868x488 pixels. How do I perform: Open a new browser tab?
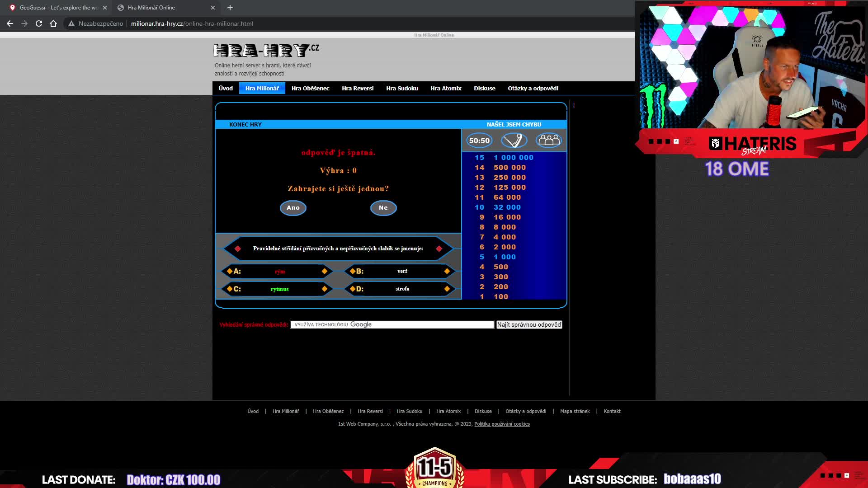pyautogui.click(x=230, y=8)
